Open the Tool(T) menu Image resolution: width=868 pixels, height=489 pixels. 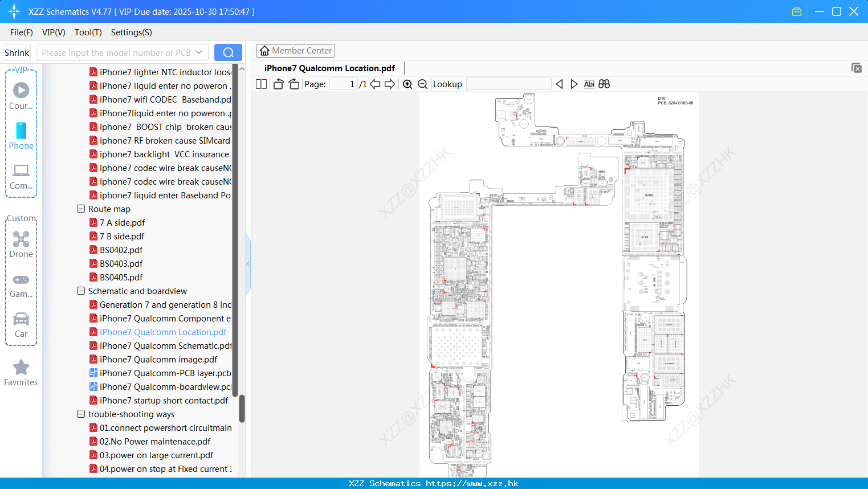click(88, 32)
